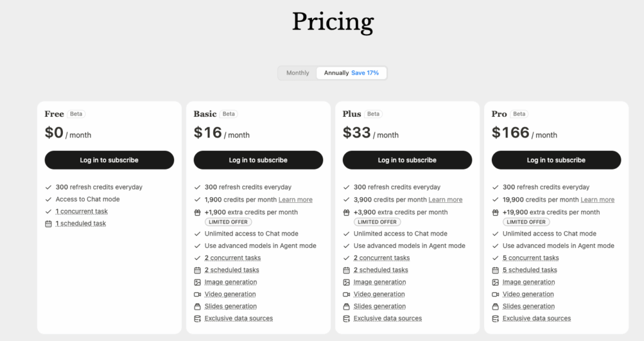Screen dimensions: 644x341
Task: Open Learn more link under the Pro plan
Action: coord(597,200)
